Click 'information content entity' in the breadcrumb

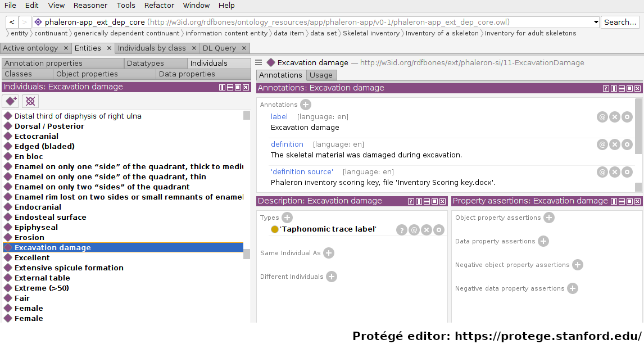(x=226, y=33)
